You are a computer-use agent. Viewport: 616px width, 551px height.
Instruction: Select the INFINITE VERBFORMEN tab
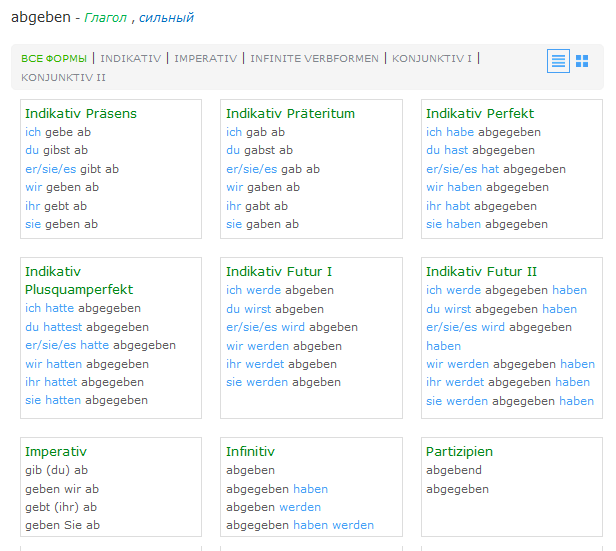(314, 59)
